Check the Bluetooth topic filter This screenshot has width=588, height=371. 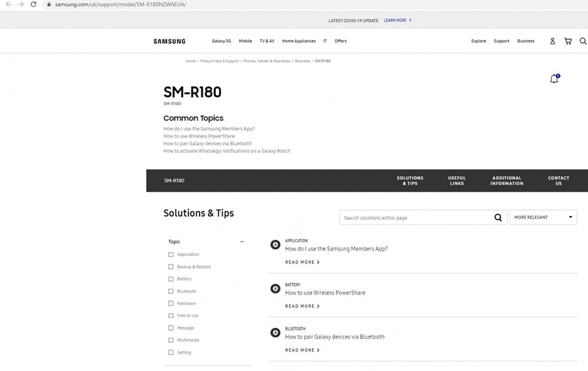coord(171,291)
